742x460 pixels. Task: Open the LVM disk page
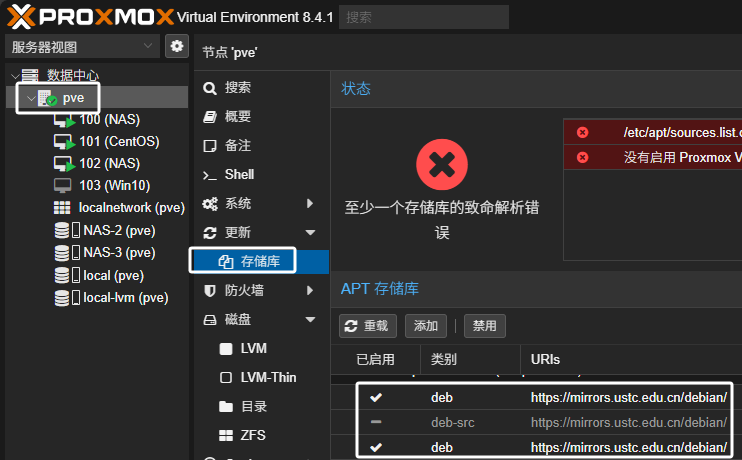254,348
